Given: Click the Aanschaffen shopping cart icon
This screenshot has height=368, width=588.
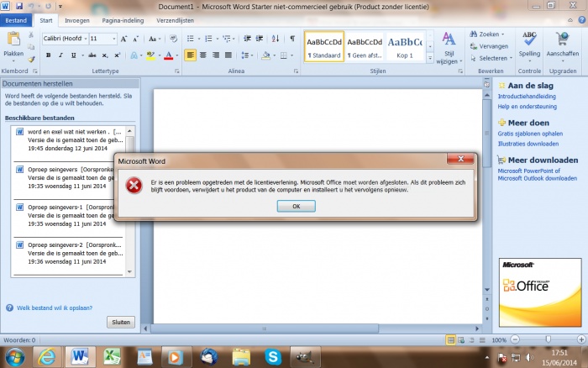Looking at the screenshot, I should (x=562, y=44).
